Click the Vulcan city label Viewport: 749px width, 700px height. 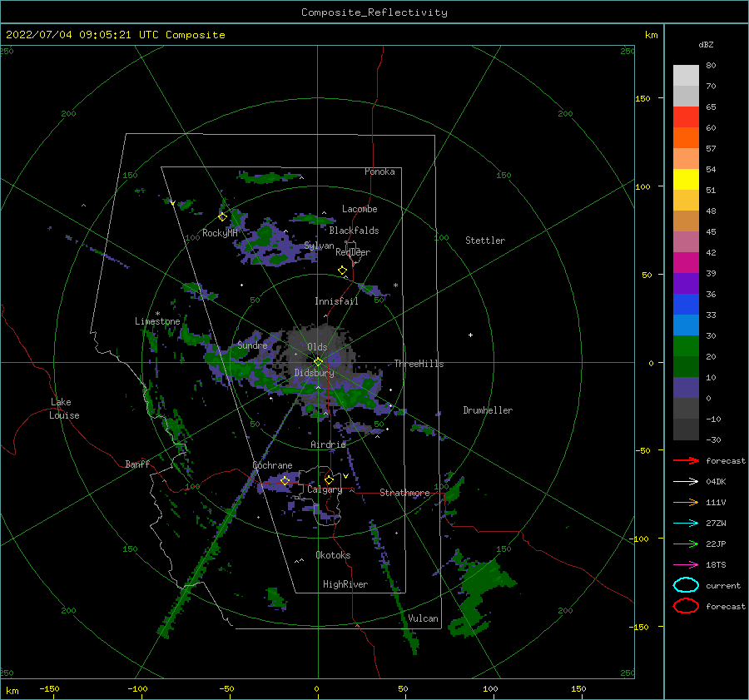[423, 618]
